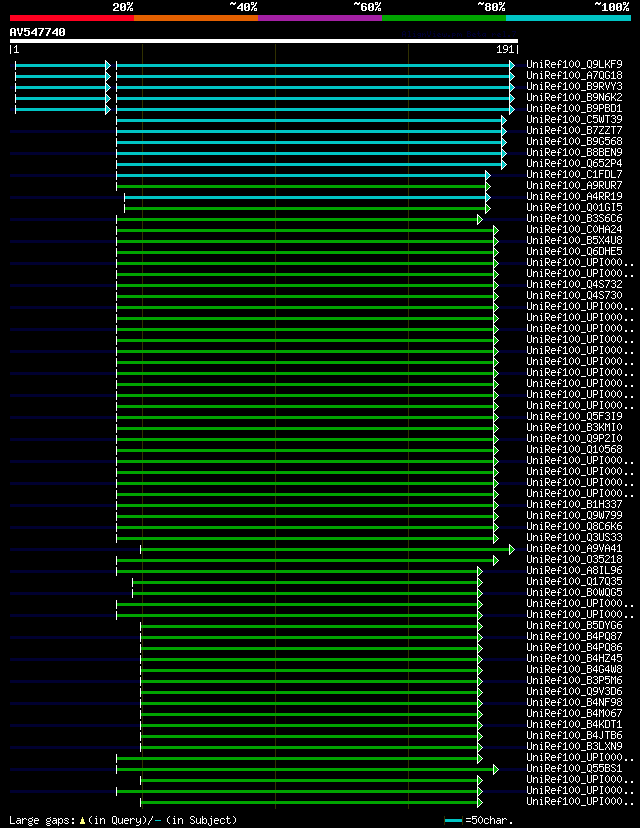The height and width of the screenshot is (828, 640).
Task: Click UniRef100_Q9P2I0 hit name
Action: tap(574, 438)
